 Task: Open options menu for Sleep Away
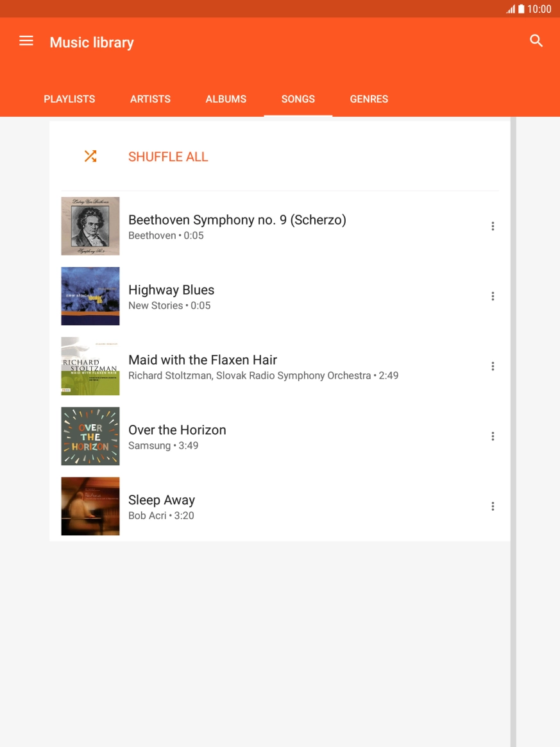(493, 506)
